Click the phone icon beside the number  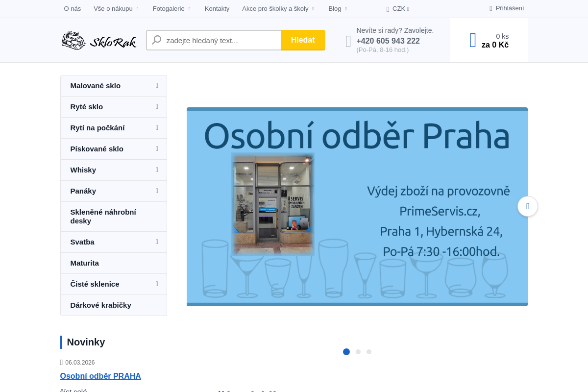tap(348, 41)
